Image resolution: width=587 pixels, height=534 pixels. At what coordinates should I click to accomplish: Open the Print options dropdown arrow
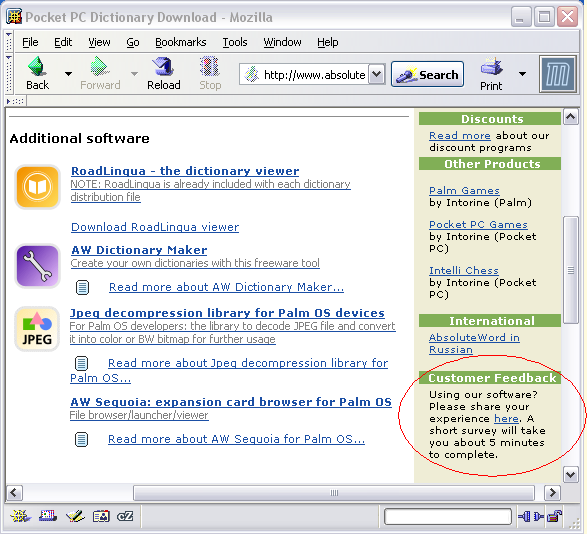click(522, 74)
